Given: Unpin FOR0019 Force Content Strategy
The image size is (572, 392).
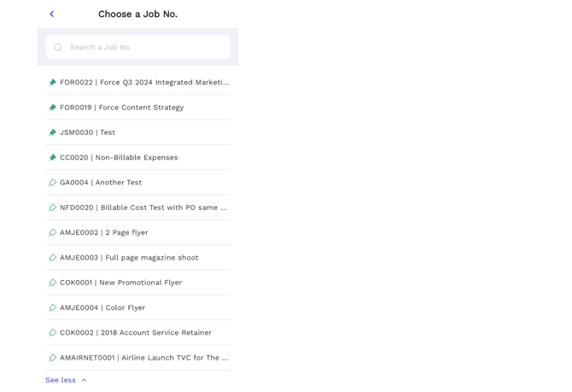Looking at the screenshot, I should [53, 108].
